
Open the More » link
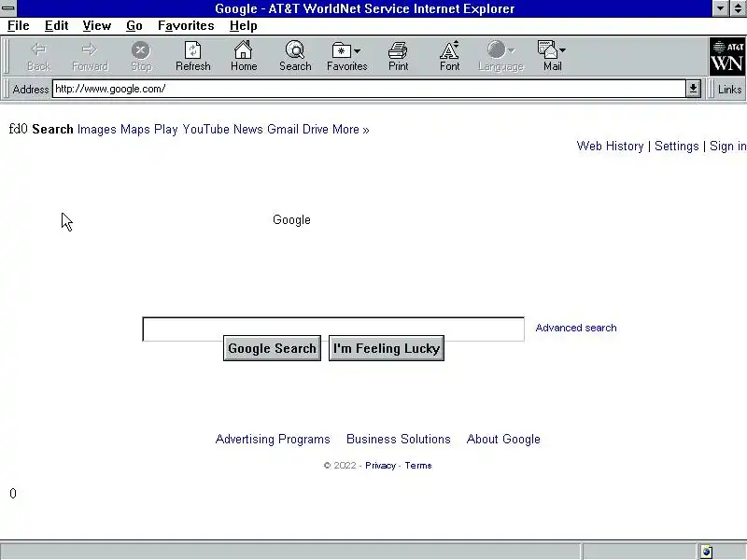(351, 130)
